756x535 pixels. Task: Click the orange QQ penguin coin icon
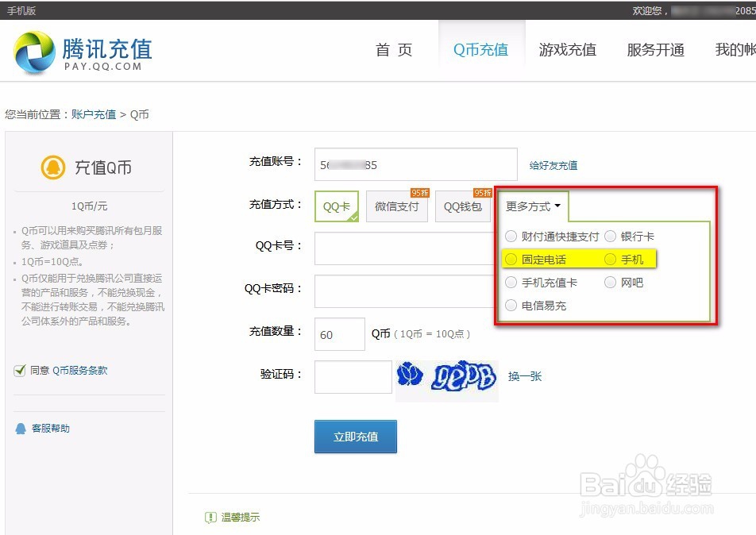pos(53,167)
